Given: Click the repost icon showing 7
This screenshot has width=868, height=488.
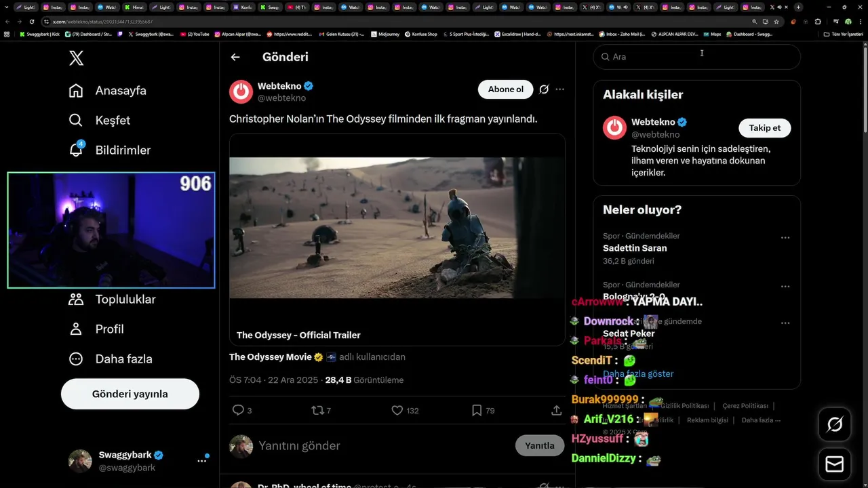Looking at the screenshot, I should [x=317, y=410].
